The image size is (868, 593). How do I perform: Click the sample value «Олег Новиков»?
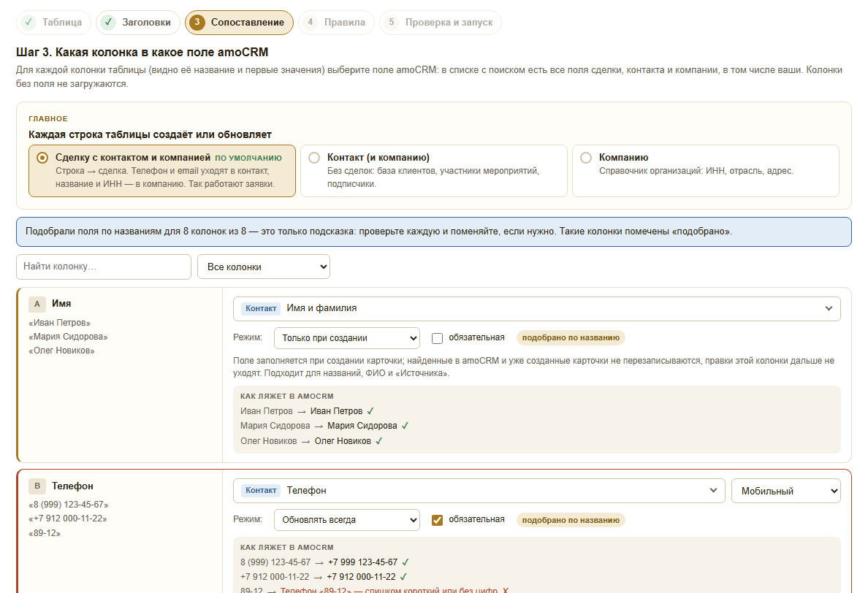61,351
